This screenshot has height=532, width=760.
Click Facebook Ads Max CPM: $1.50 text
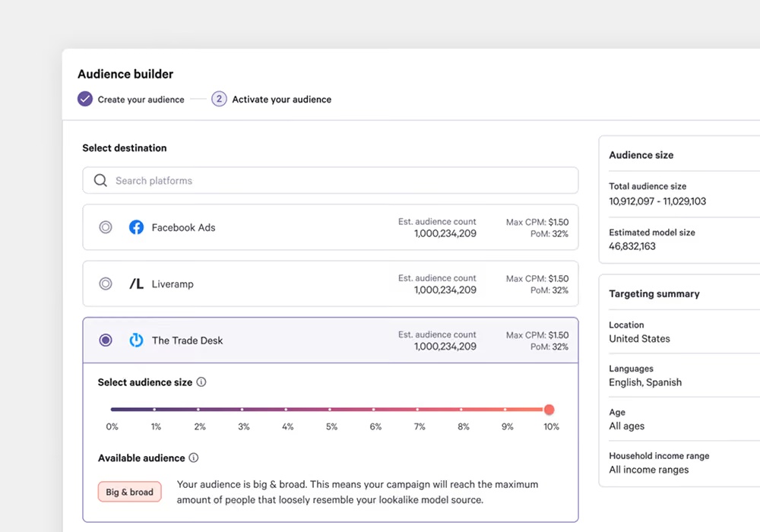point(537,222)
